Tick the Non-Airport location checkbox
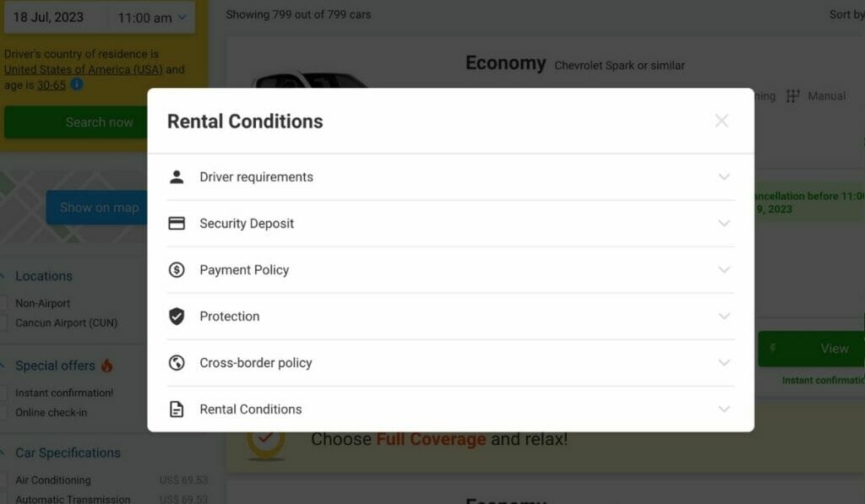The image size is (865, 504). [4, 303]
